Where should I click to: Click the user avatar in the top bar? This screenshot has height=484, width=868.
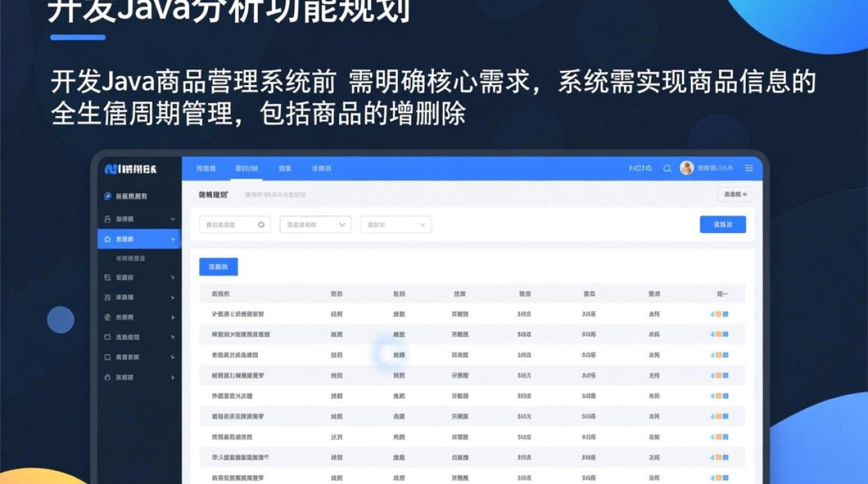(687, 168)
